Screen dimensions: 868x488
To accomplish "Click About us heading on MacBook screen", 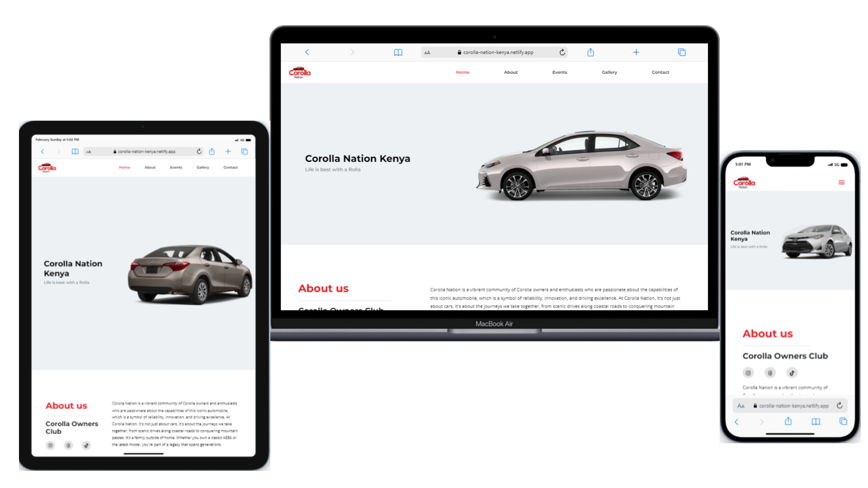I will click(323, 288).
